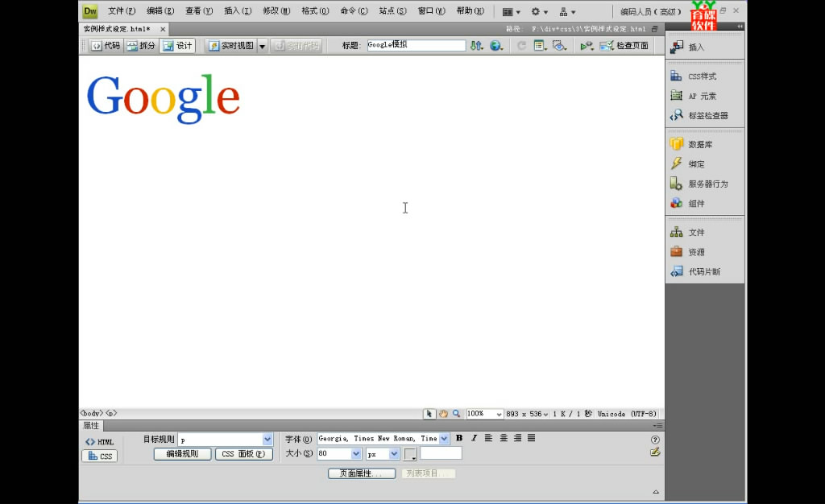Select the <body> tag in the tag selector

click(x=92, y=414)
